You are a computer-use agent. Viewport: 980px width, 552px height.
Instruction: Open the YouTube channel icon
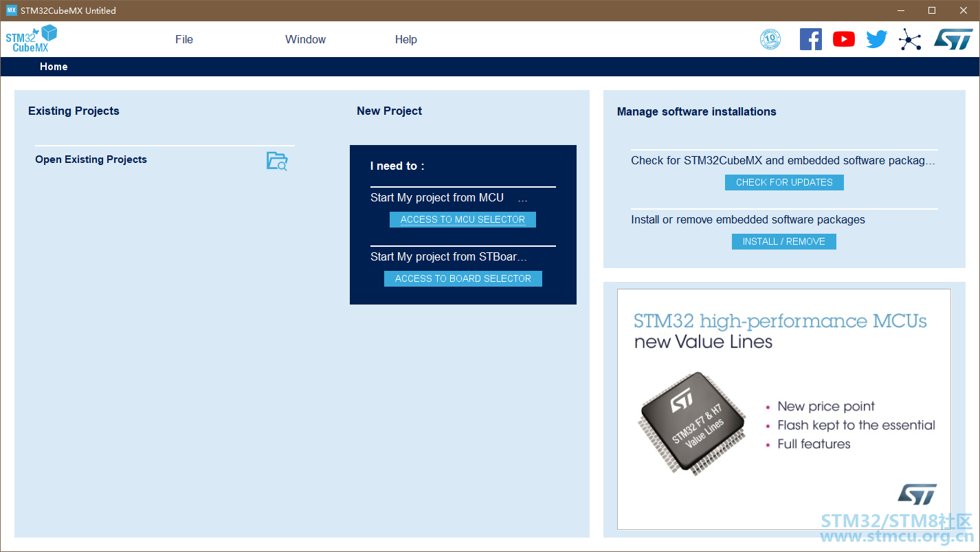pos(844,39)
